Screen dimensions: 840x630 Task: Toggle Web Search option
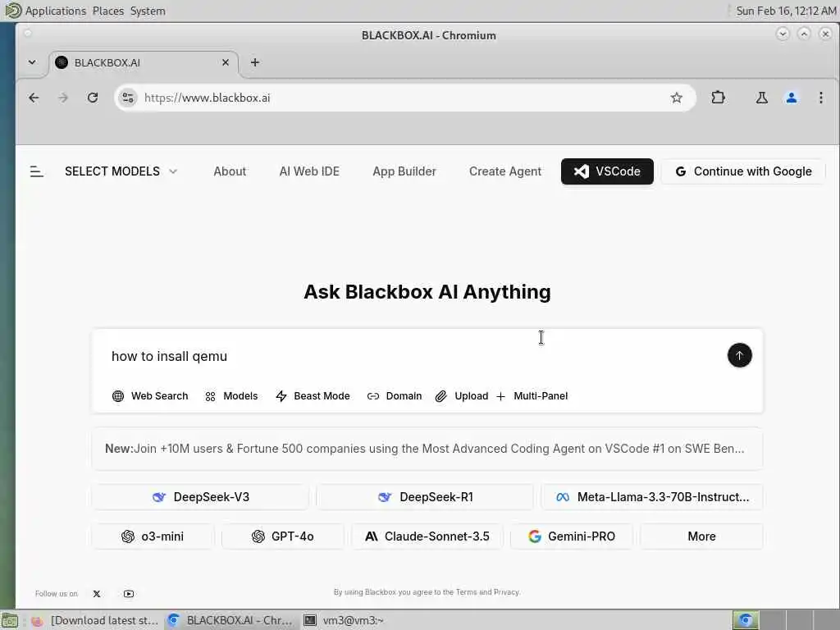coord(150,396)
